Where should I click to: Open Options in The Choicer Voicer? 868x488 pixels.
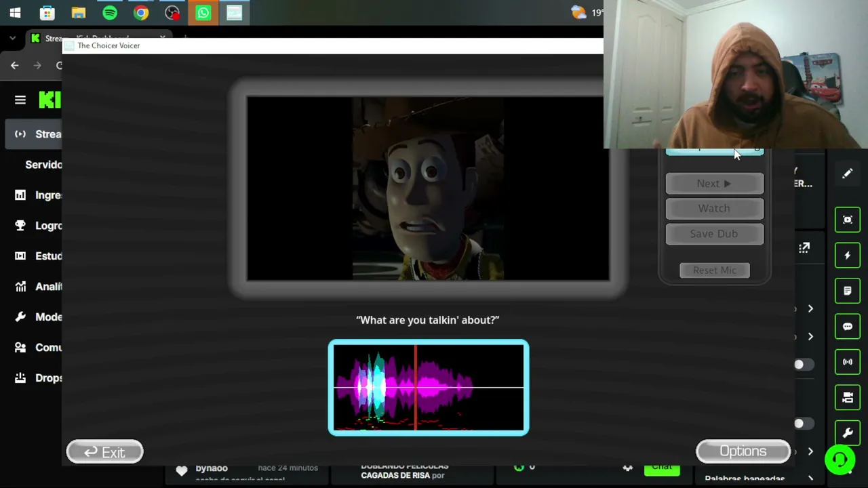pyautogui.click(x=743, y=451)
